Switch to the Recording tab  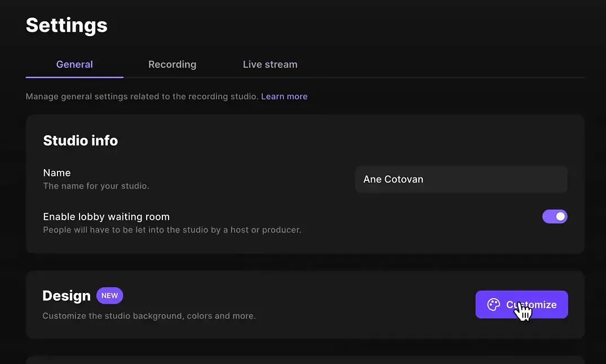(172, 64)
